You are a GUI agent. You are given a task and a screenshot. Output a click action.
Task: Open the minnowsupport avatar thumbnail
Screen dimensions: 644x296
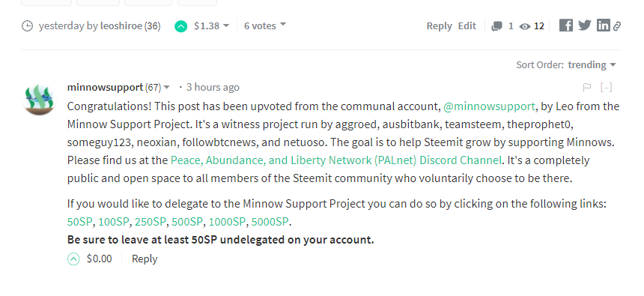(39, 99)
